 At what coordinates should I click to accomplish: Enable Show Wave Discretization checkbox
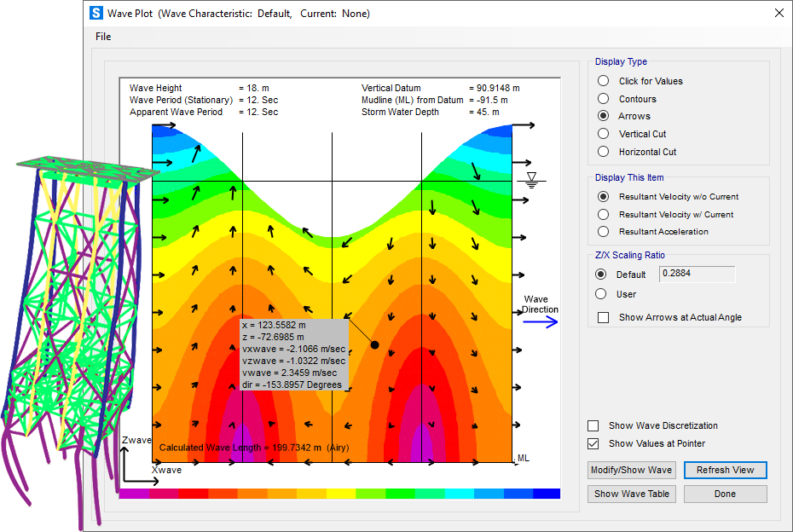593,425
